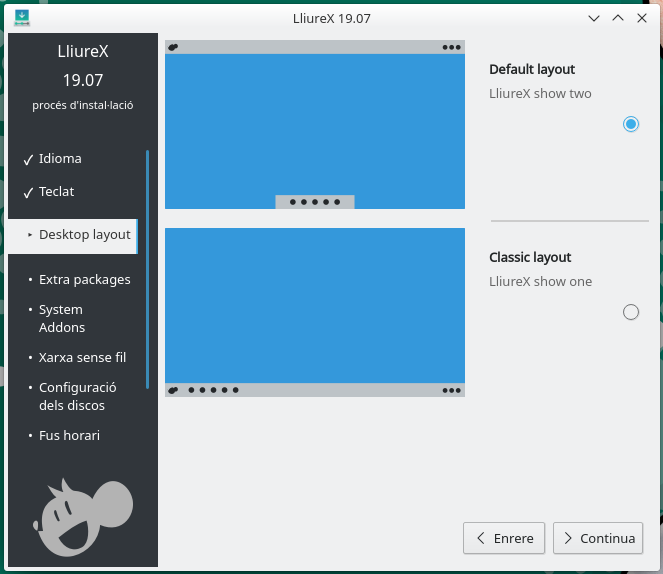Jump to the Extra packages step
The image size is (663, 574).
85,279
